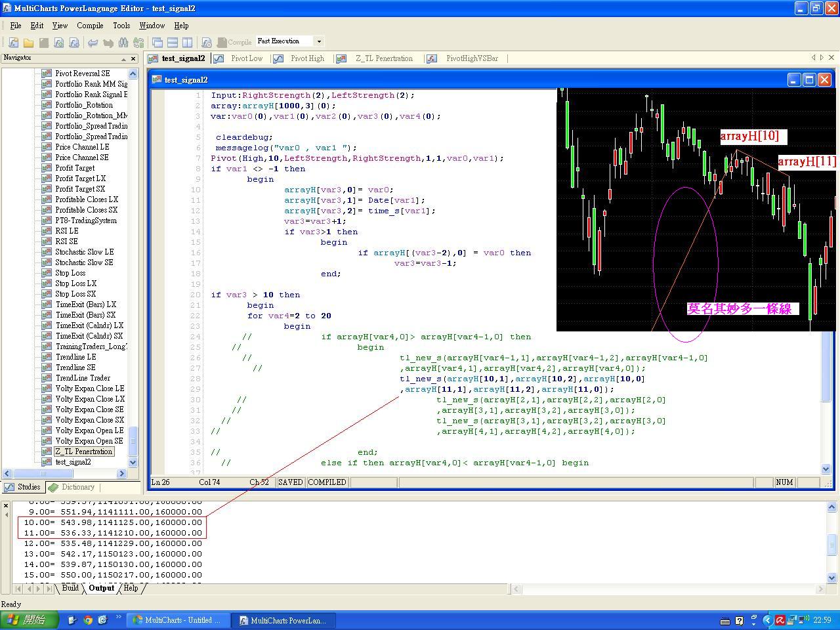
Task: Select Z_TL Penertration in Navigator list
Action: click(84, 451)
